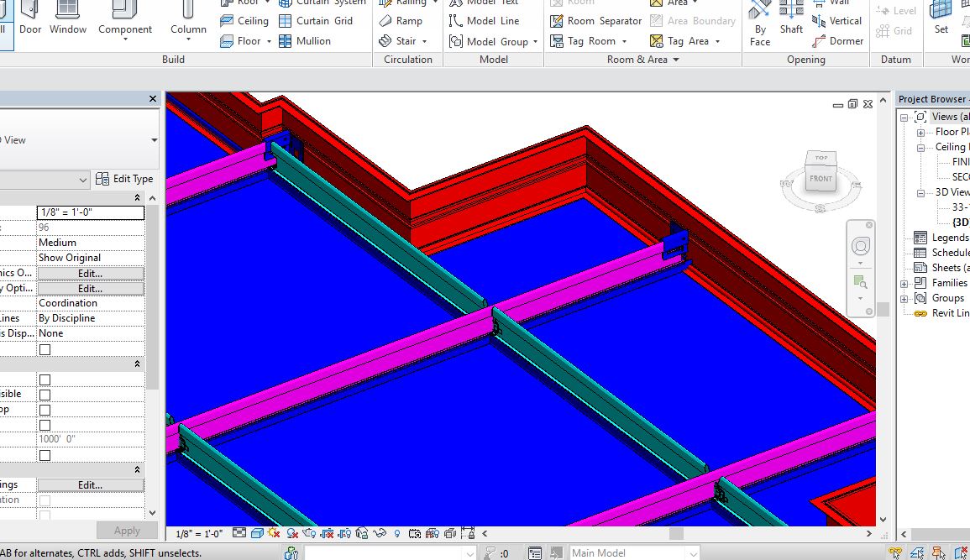Select Revit Links in Project Browser

pos(950,313)
